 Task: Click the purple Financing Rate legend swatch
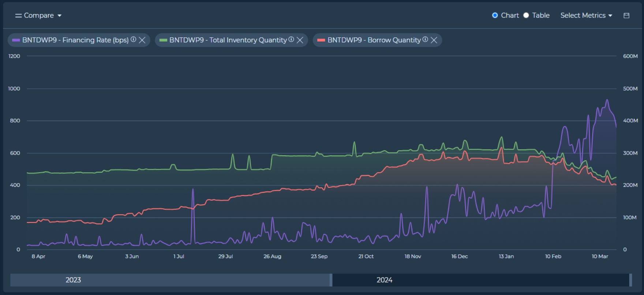tap(16, 40)
